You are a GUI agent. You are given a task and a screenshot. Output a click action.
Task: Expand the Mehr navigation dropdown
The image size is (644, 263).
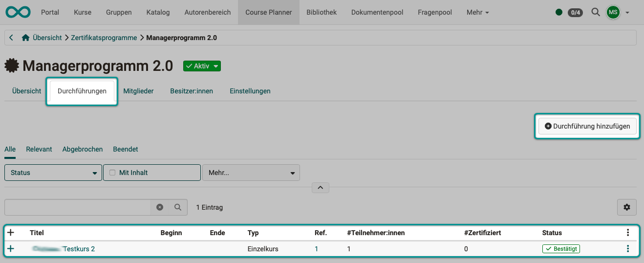click(477, 12)
